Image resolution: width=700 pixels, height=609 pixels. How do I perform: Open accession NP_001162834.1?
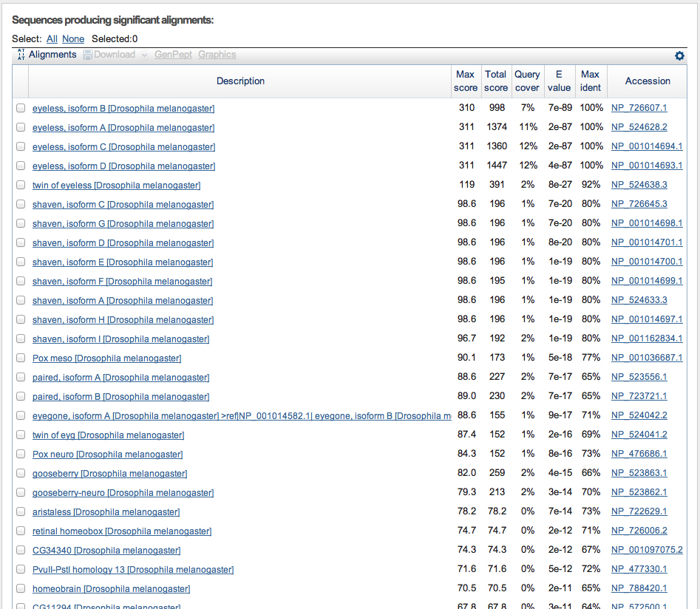pos(647,338)
